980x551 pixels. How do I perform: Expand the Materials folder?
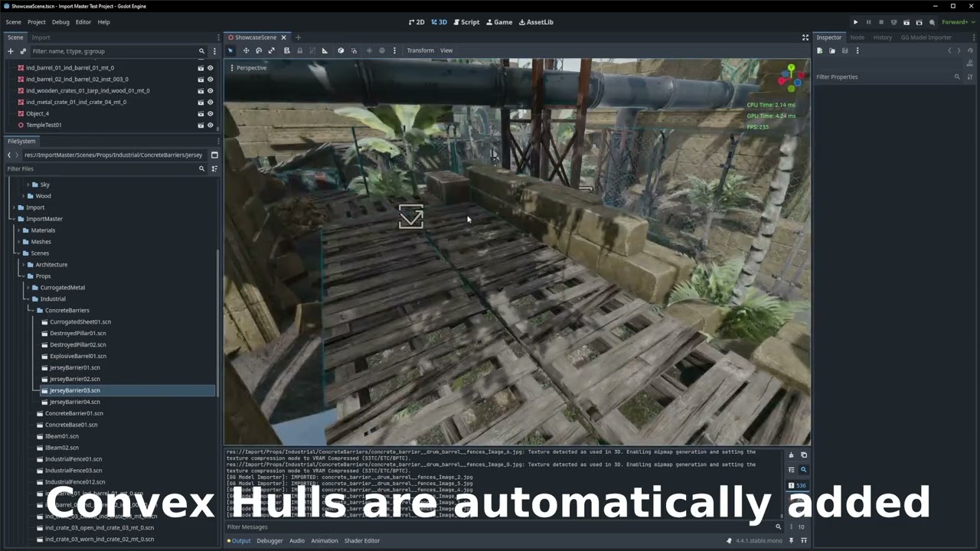(17, 230)
